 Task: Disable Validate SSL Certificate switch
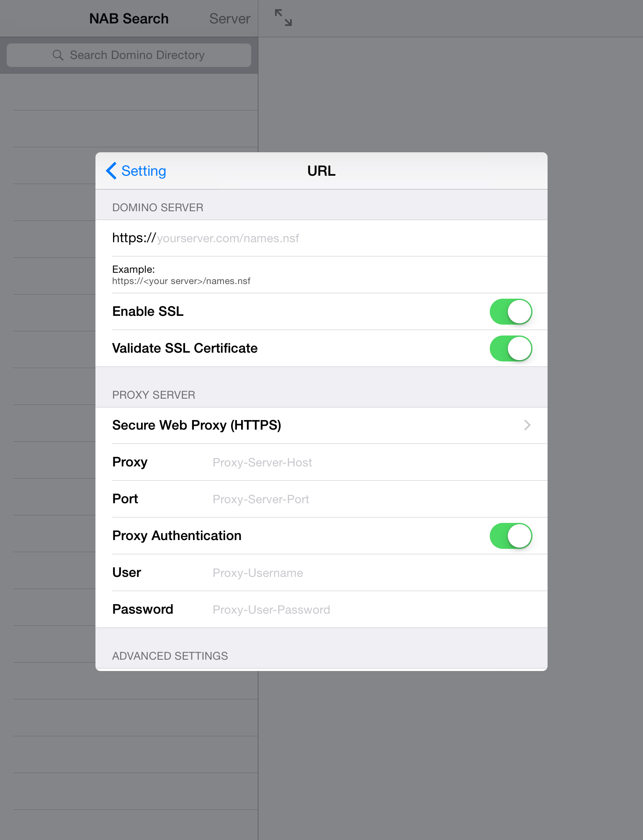tap(511, 348)
